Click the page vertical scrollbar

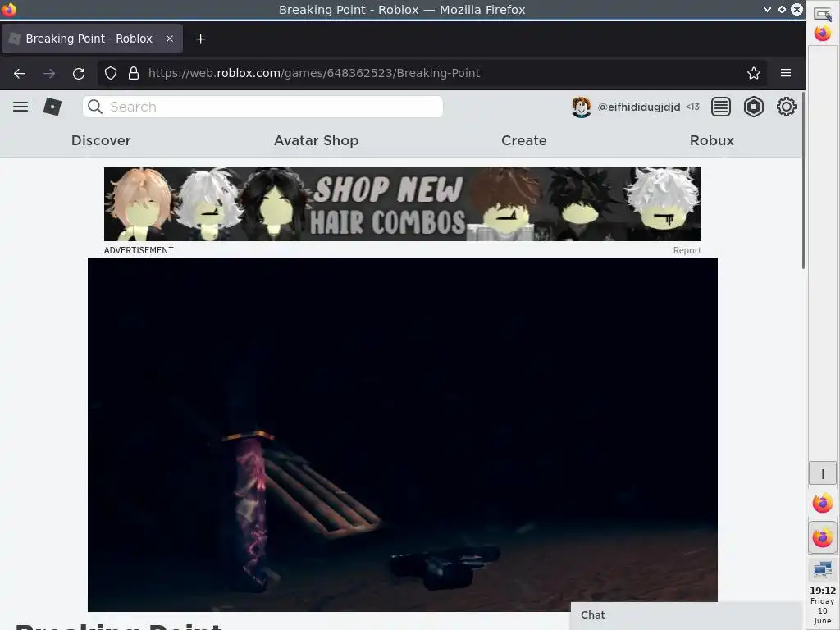pos(802,181)
